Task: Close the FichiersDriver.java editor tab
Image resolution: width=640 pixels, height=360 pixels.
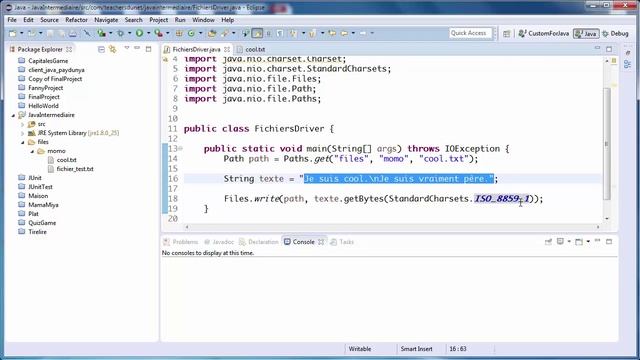Action: (x=227, y=49)
